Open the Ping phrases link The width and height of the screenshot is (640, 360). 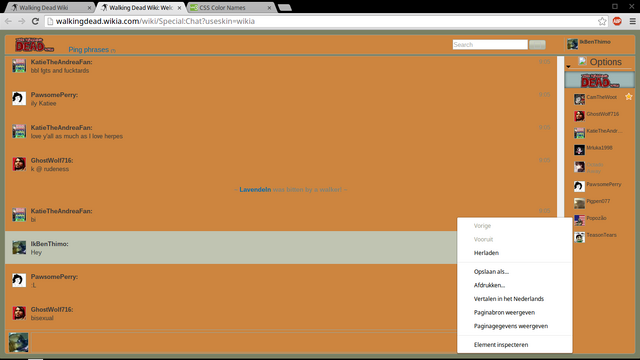[x=89, y=49]
